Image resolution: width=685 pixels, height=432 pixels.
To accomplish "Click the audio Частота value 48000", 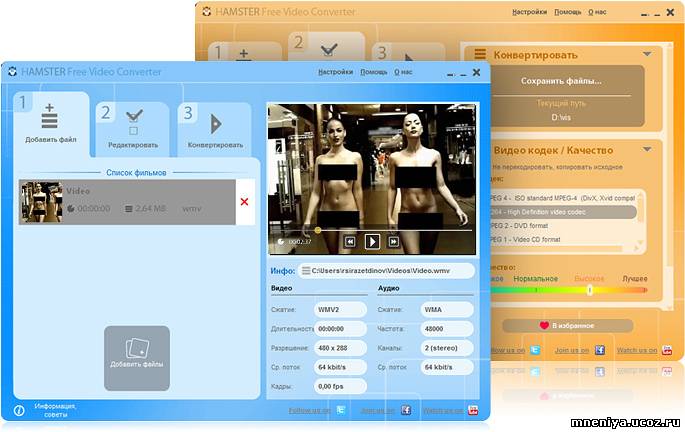I will tap(447, 328).
